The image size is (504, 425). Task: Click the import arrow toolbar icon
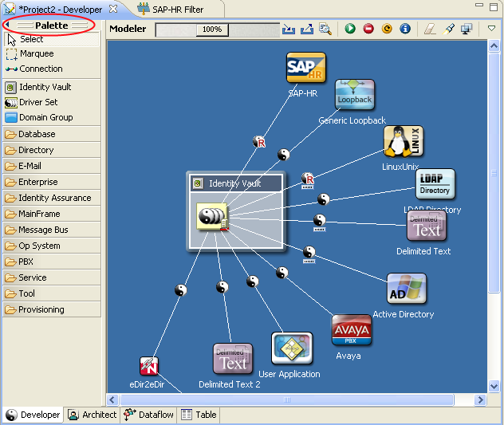(x=289, y=29)
